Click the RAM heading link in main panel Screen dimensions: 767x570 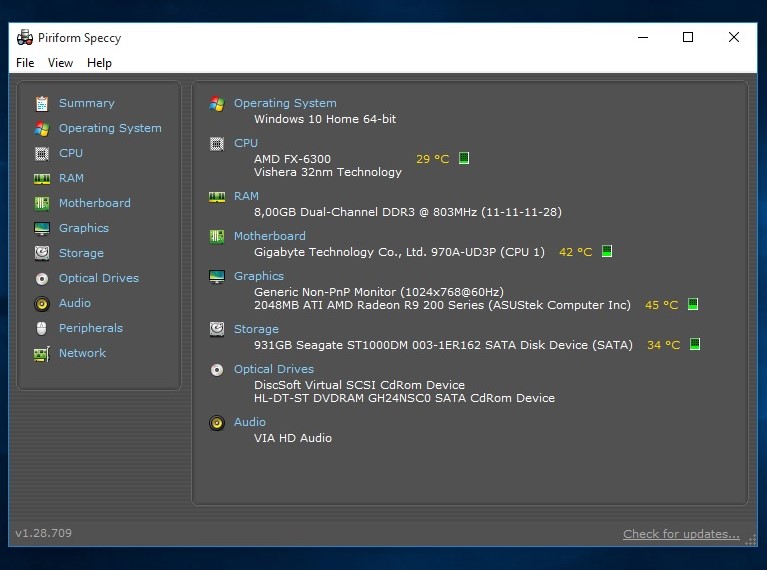click(x=246, y=196)
